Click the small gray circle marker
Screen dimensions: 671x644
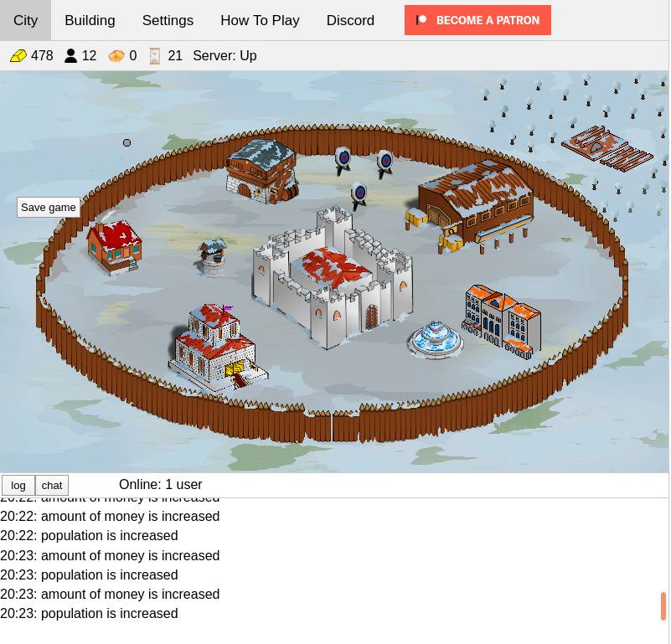(126, 142)
